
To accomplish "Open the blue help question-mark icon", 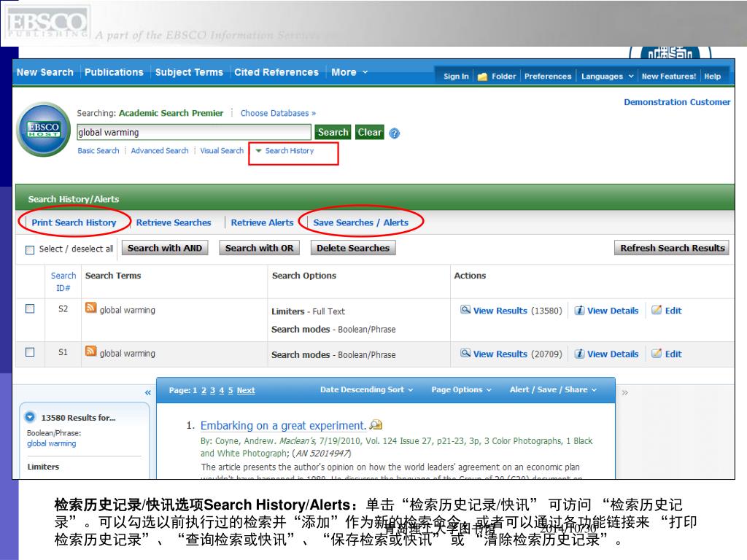I will (394, 133).
